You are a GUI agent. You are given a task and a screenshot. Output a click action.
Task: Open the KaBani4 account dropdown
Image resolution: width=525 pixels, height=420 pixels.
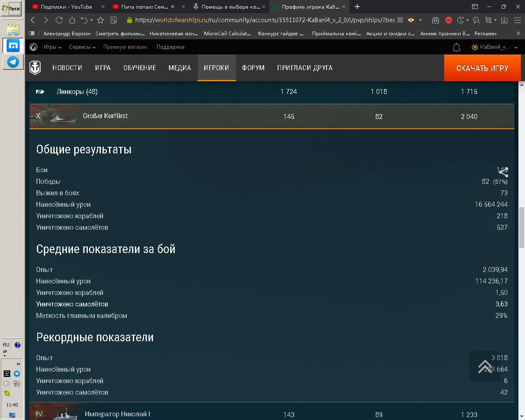coord(495,47)
